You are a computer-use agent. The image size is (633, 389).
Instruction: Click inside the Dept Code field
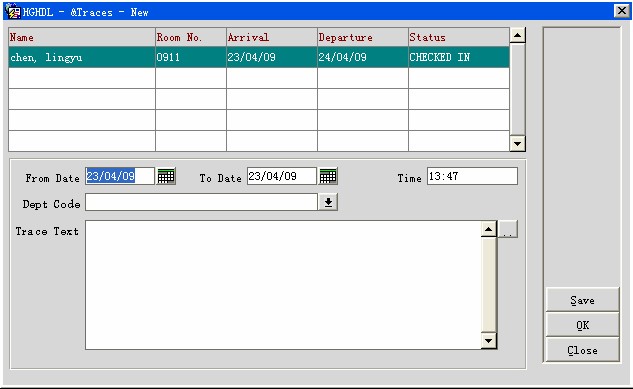201,202
